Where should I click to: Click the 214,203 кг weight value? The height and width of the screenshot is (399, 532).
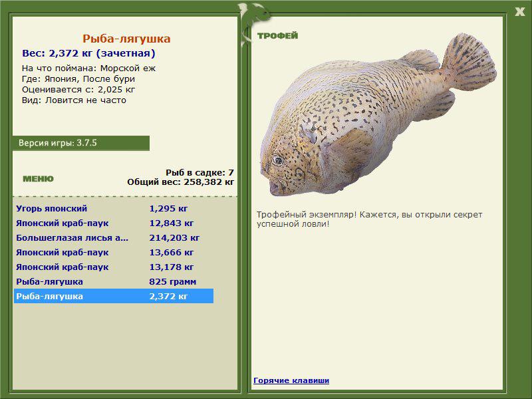click(x=174, y=238)
